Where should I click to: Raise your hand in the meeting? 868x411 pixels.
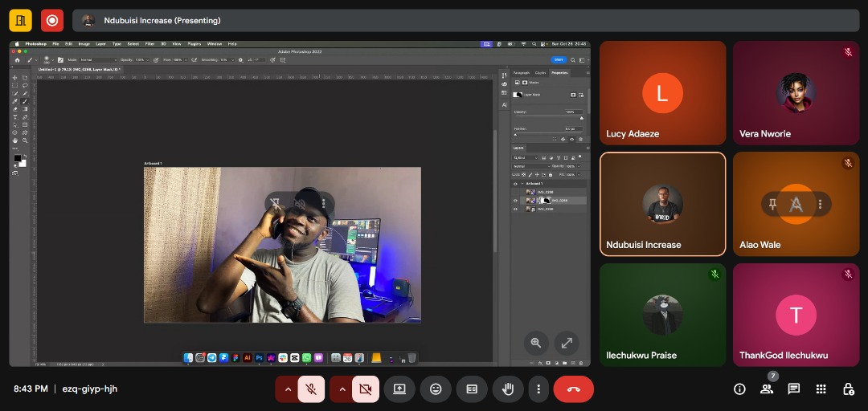[x=508, y=389]
